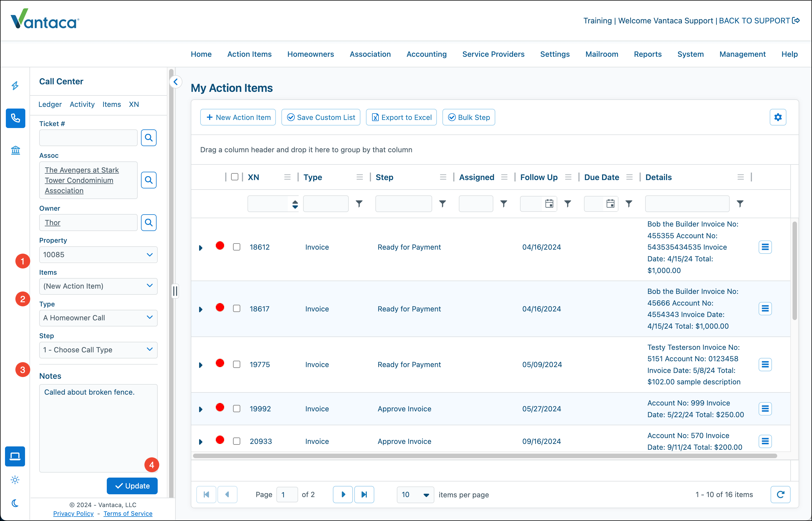Open details menu for item 19992
Image resolution: width=812 pixels, height=521 pixels.
pyautogui.click(x=765, y=409)
